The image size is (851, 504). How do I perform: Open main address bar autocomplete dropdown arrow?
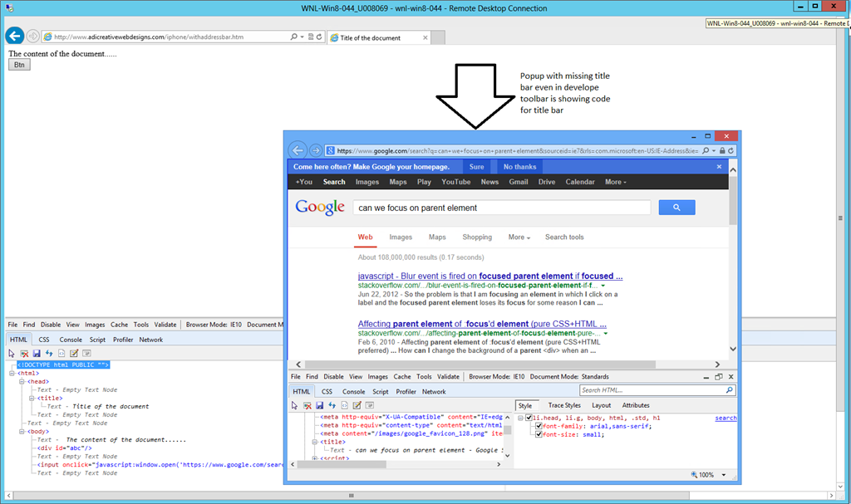coord(302,37)
